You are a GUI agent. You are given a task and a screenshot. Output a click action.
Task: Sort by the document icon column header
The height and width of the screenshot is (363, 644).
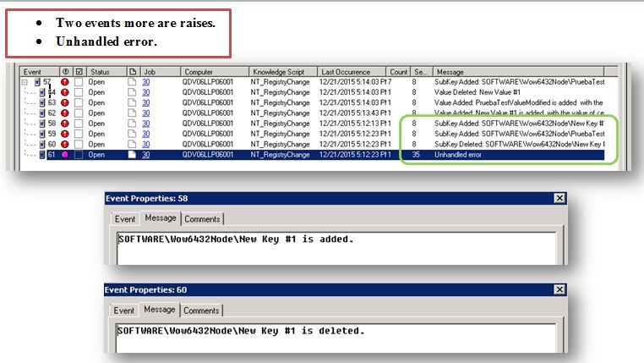(133, 72)
